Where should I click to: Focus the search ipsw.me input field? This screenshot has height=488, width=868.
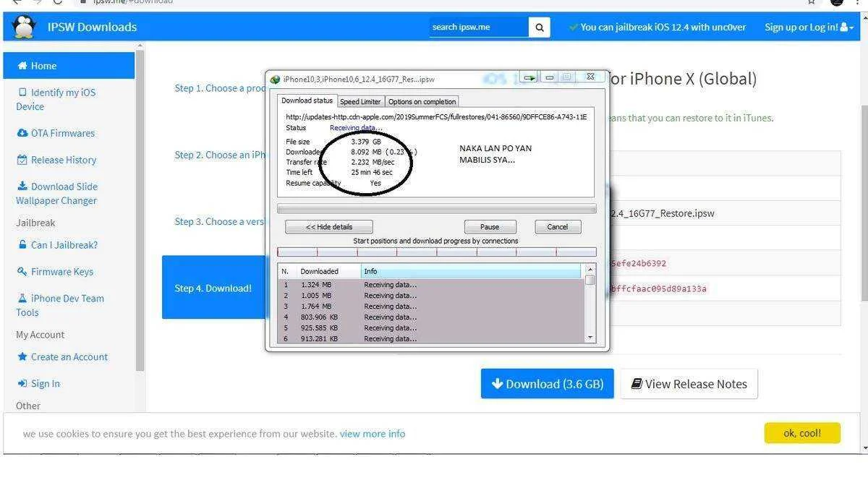[479, 27]
